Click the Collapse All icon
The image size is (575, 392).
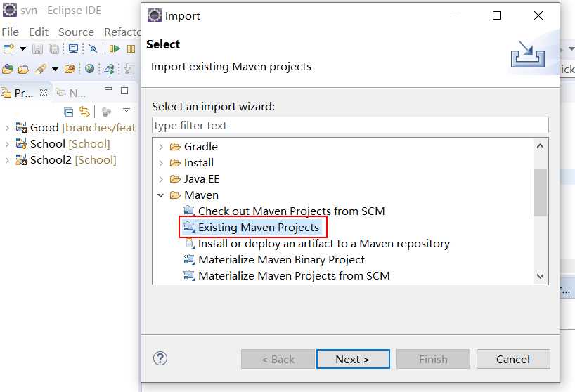[x=69, y=112]
